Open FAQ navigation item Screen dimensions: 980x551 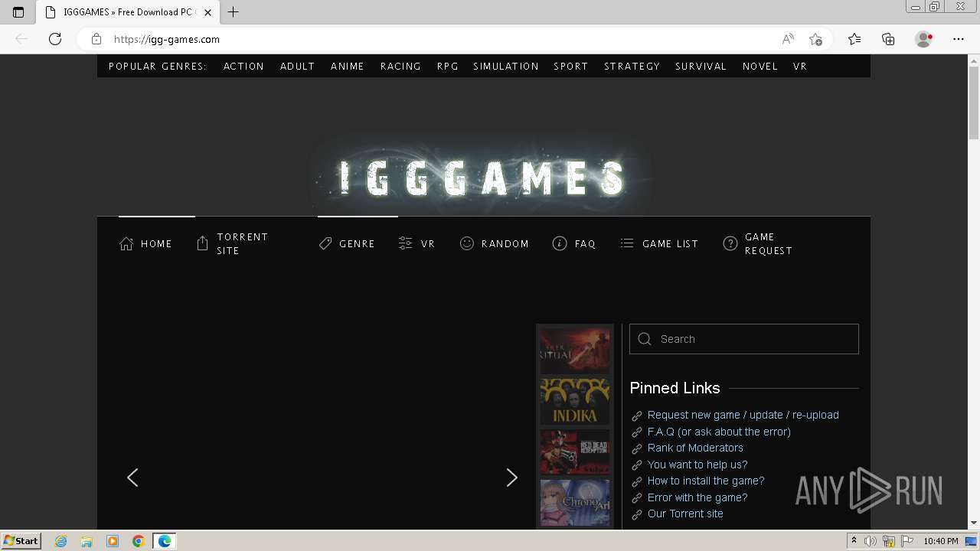573,243
